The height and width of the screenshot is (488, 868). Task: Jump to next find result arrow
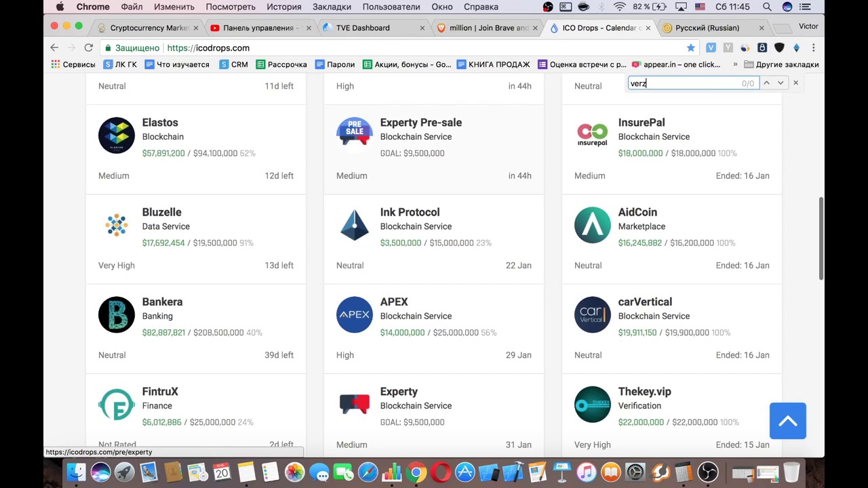coord(781,83)
